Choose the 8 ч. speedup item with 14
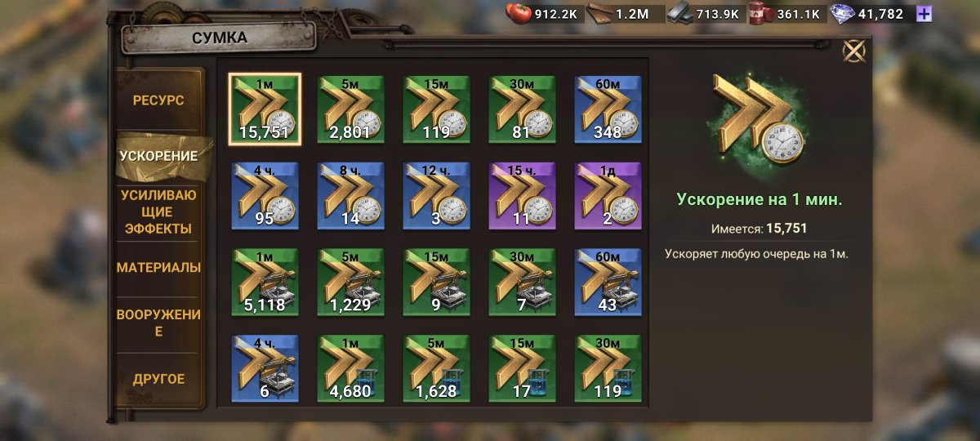 tap(351, 195)
